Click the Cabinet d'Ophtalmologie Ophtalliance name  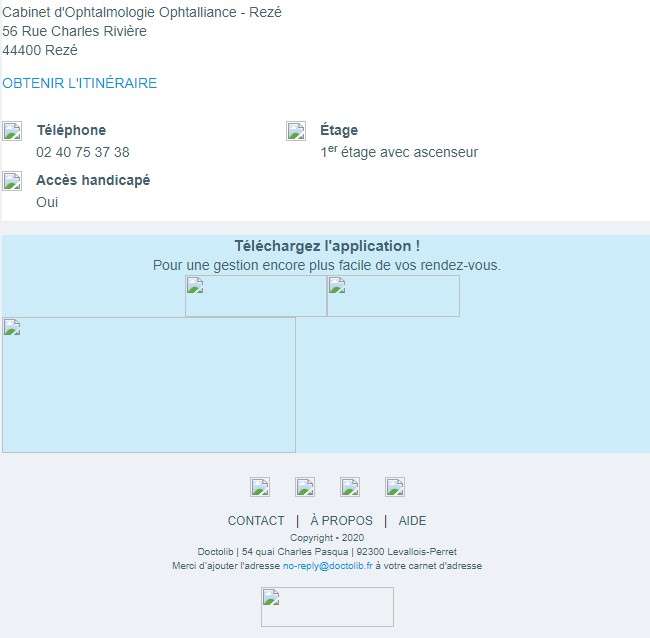coord(142,12)
